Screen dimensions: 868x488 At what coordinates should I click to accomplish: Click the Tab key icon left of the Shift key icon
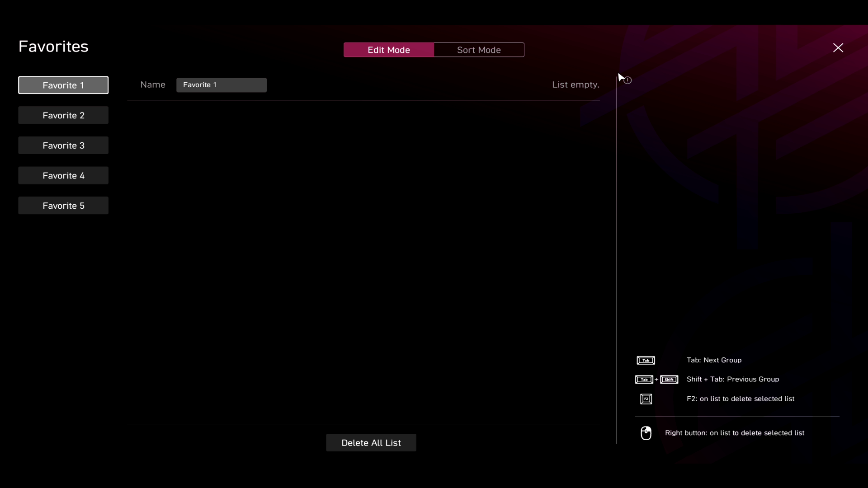[644, 380]
